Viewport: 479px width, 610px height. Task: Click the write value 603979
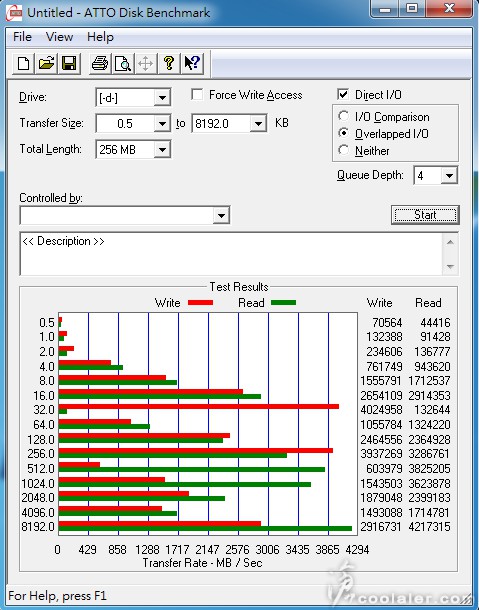(384, 468)
